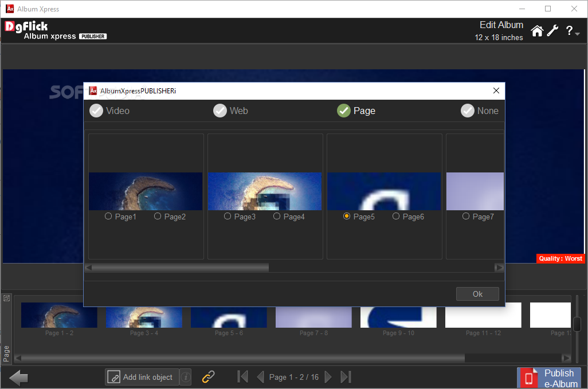Choose the Page3 radio button
This screenshot has width=588, height=389.
point(228,216)
